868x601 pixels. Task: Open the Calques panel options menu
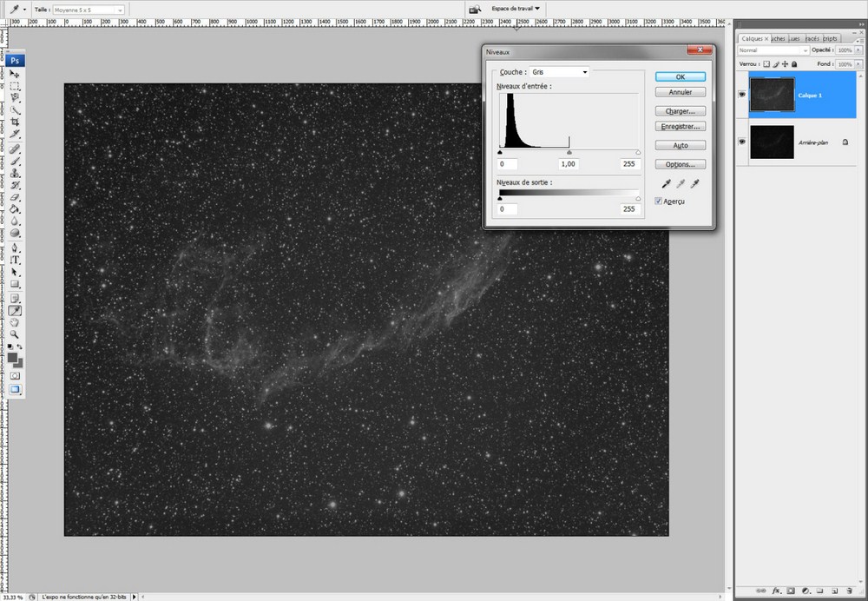858,41
